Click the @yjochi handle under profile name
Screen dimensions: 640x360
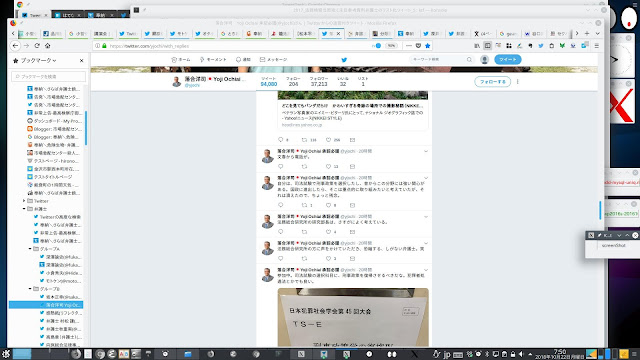click(x=192, y=85)
